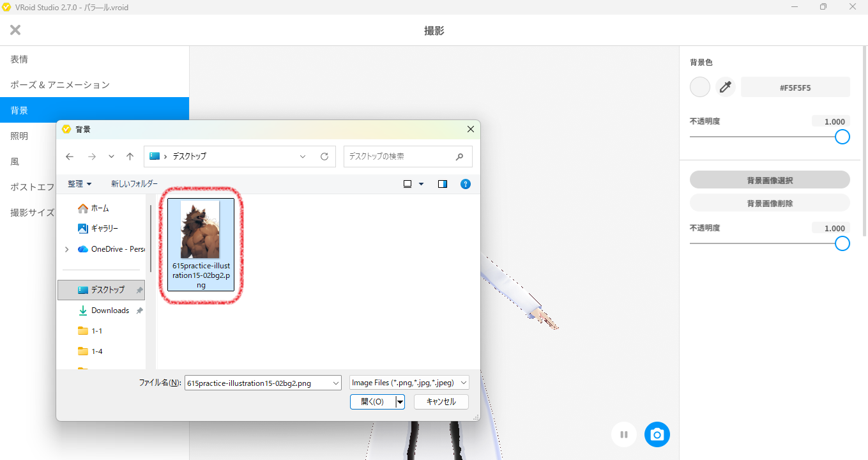
Task: Click the camera capture button
Action: click(x=657, y=435)
